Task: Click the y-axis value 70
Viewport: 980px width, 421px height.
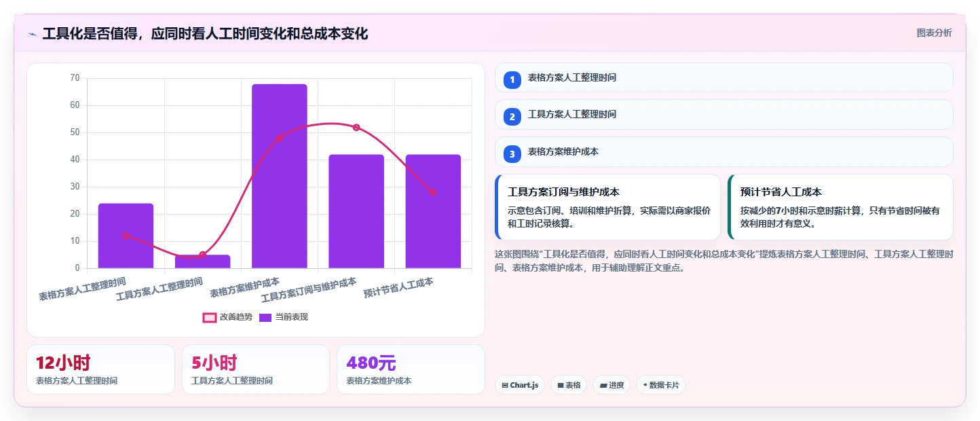Action: (x=75, y=78)
